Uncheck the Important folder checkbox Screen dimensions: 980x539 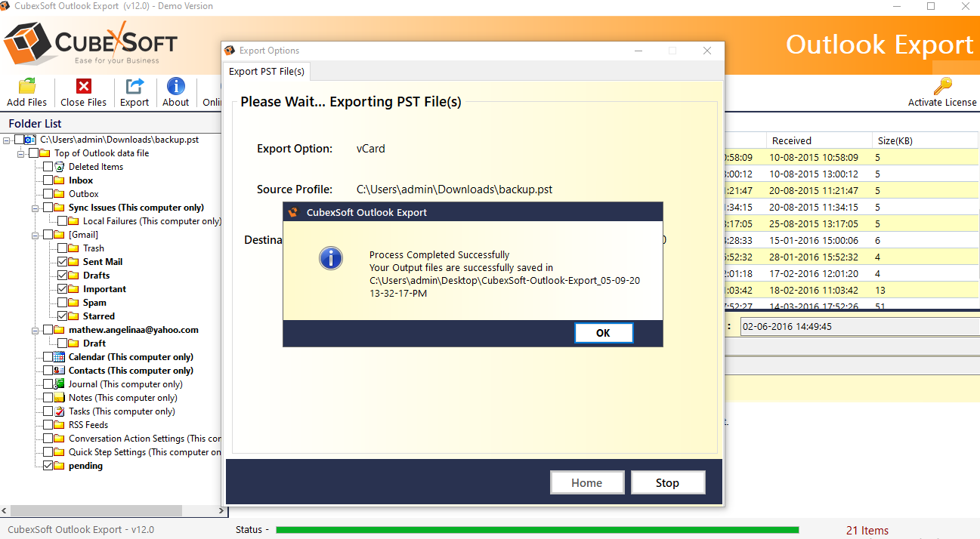pos(62,289)
